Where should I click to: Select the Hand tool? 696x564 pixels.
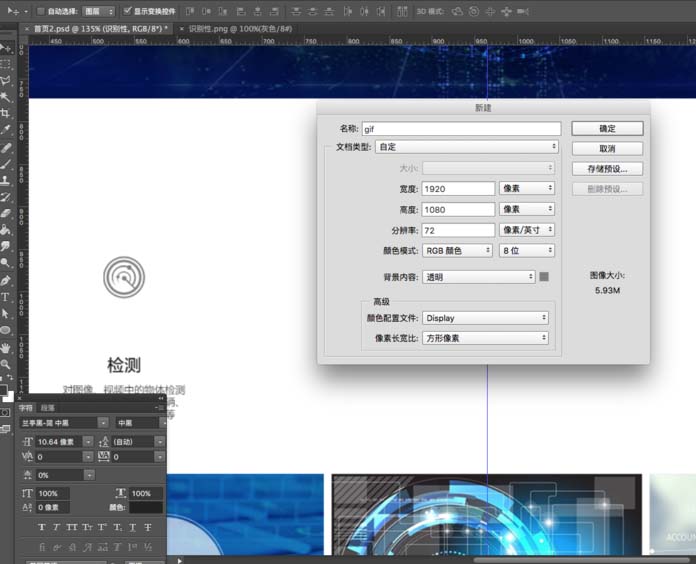pos(6,348)
